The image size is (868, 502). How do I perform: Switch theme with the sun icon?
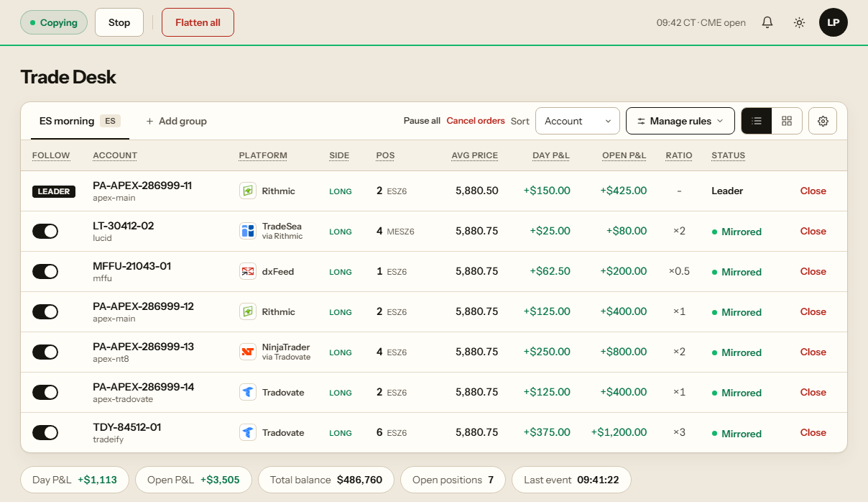click(x=799, y=22)
